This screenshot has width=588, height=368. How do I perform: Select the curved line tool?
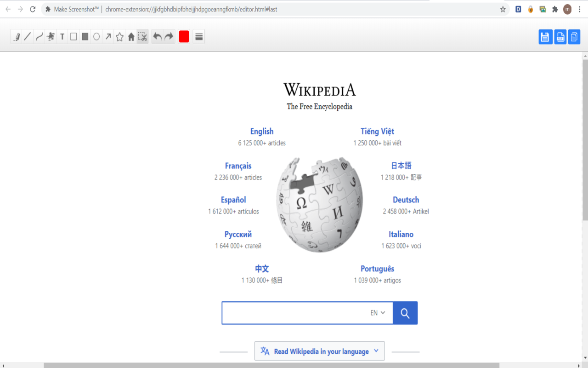click(x=39, y=37)
